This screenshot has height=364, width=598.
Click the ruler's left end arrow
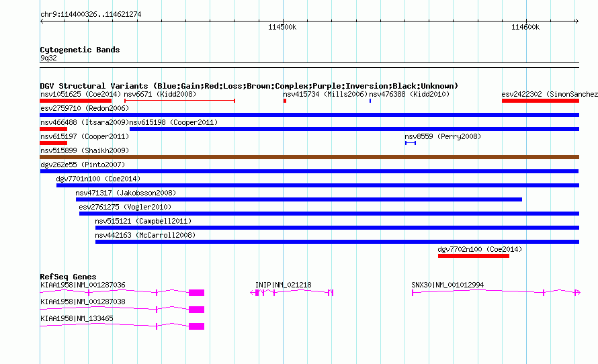point(42,21)
